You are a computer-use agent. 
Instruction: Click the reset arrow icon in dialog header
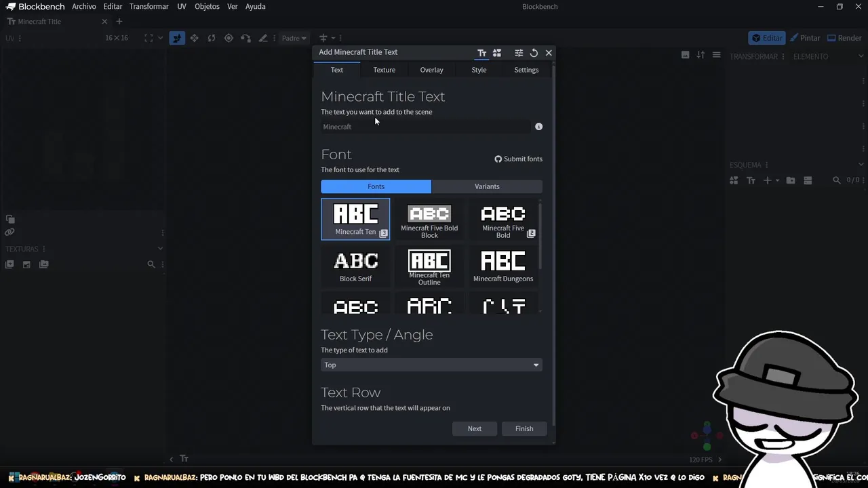tap(534, 53)
